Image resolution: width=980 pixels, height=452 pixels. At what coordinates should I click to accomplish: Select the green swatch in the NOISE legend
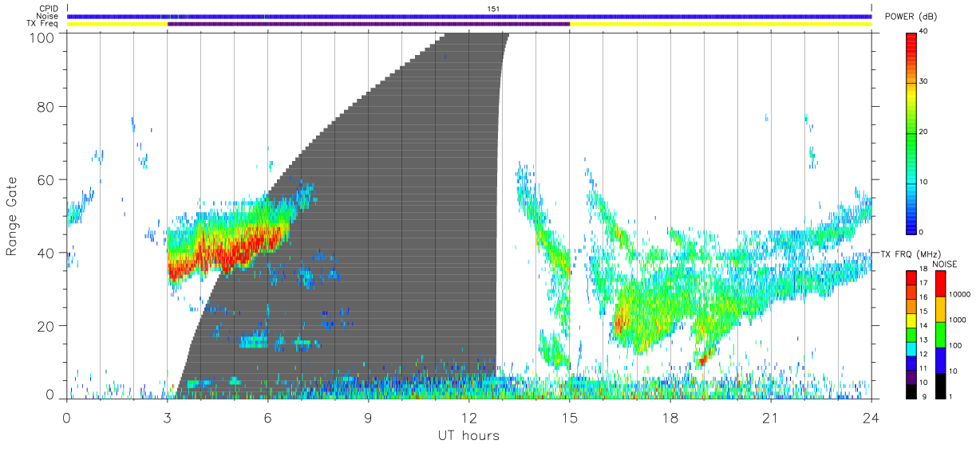pyautogui.click(x=942, y=334)
